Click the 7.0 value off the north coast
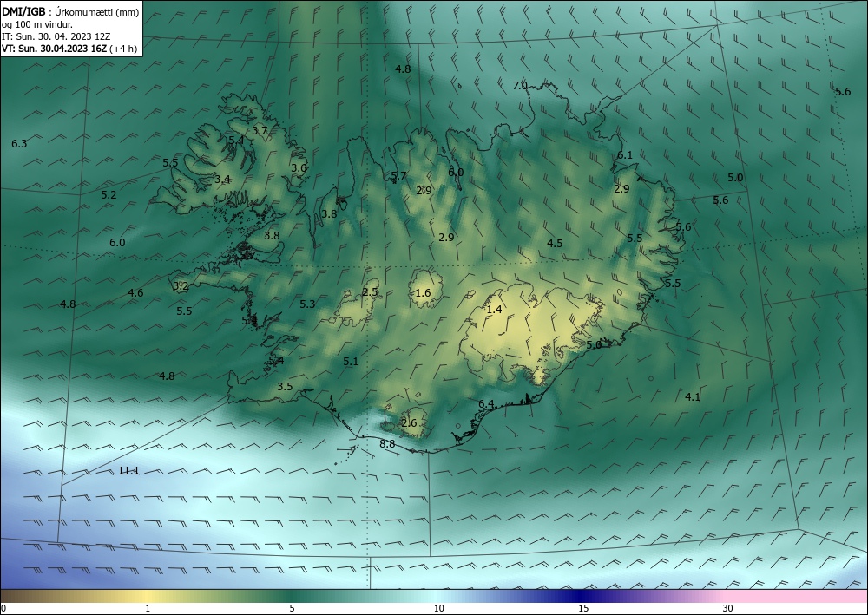Screen dimensions: 868x615 coord(520,86)
